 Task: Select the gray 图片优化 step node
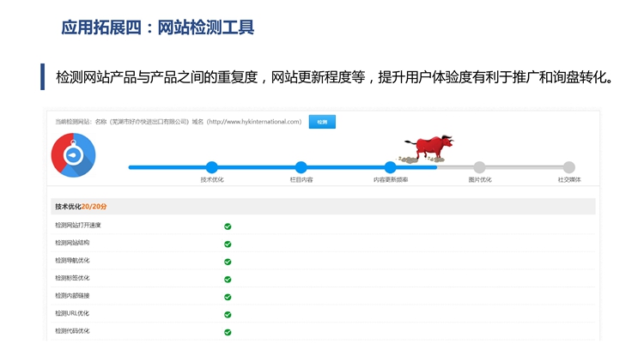480,167
